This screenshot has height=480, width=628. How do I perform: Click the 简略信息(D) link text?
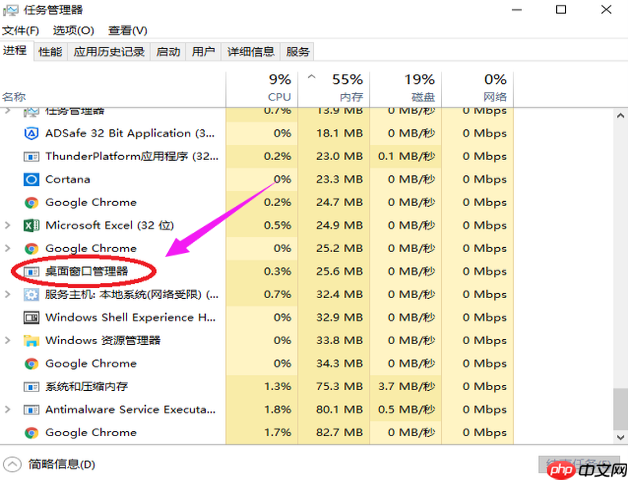pos(62,465)
